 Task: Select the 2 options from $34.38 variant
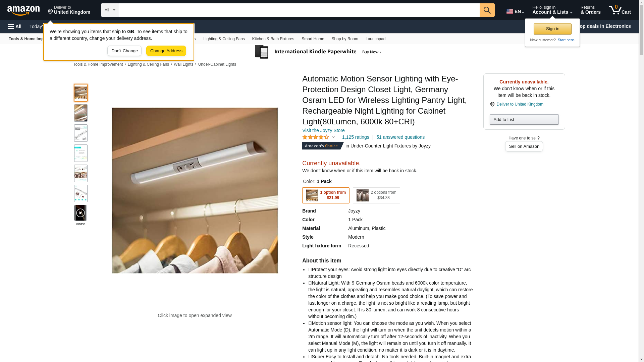376,195
